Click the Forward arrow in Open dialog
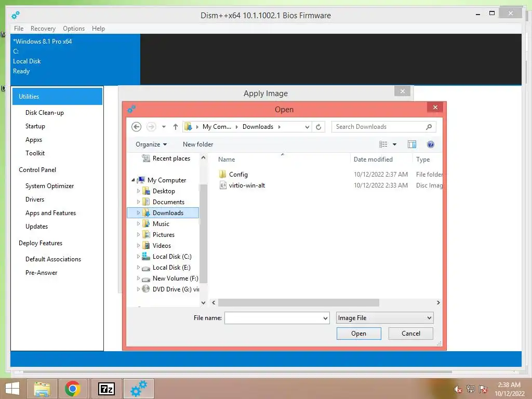This screenshot has height=399, width=532. pyautogui.click(x=151, y=127)
